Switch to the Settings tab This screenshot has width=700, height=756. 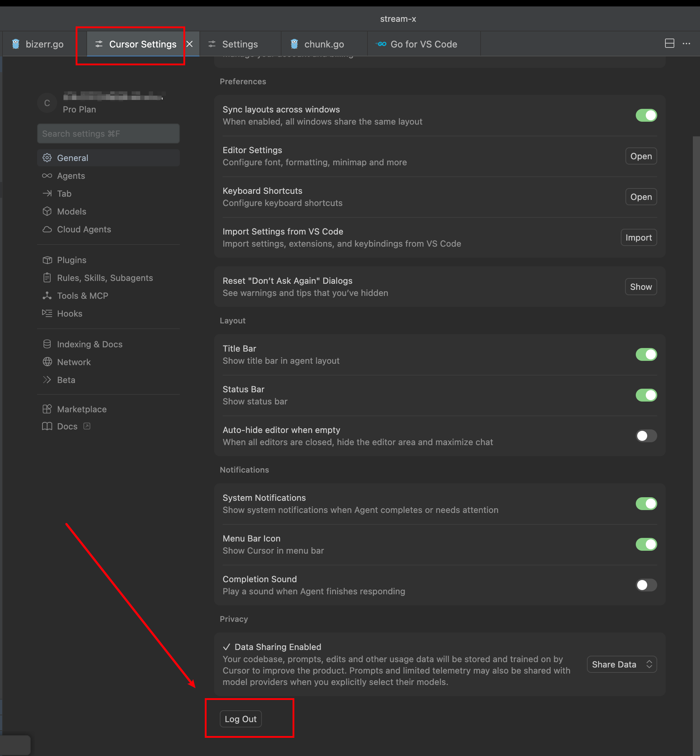[x=240, y=44]
